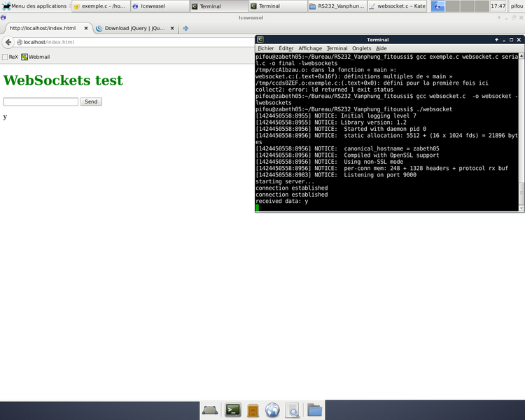525x420 pixels.
Task: Click the show desktop icon in dock
Action: [x=211, y=410]
